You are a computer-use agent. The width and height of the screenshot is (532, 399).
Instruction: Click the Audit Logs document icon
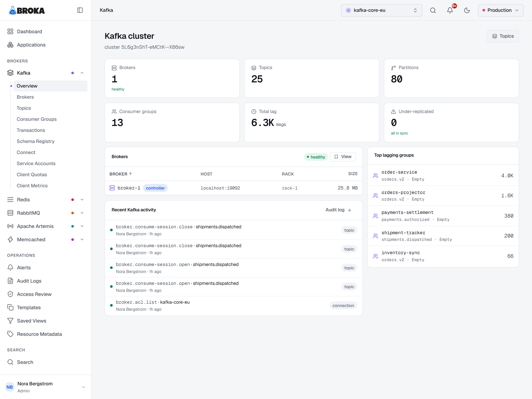10,281
